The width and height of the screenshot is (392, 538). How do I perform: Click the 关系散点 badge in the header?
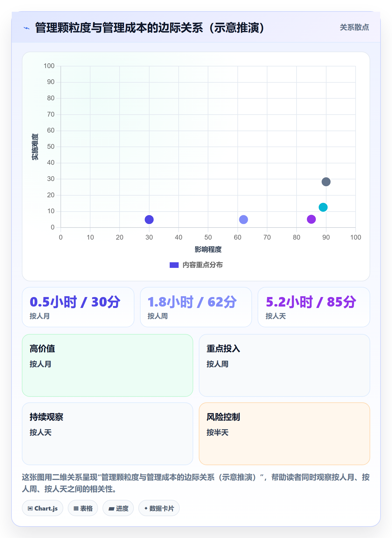[354, 27]
